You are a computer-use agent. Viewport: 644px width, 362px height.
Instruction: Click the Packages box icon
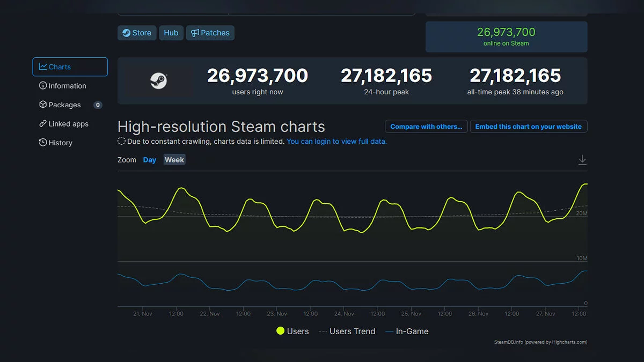(x=43, y=105)
